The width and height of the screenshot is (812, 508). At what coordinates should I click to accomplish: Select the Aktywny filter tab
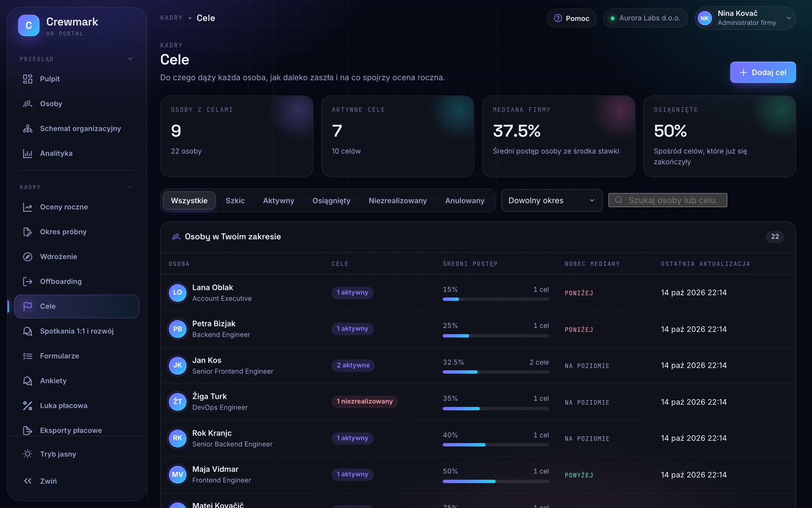278,201
